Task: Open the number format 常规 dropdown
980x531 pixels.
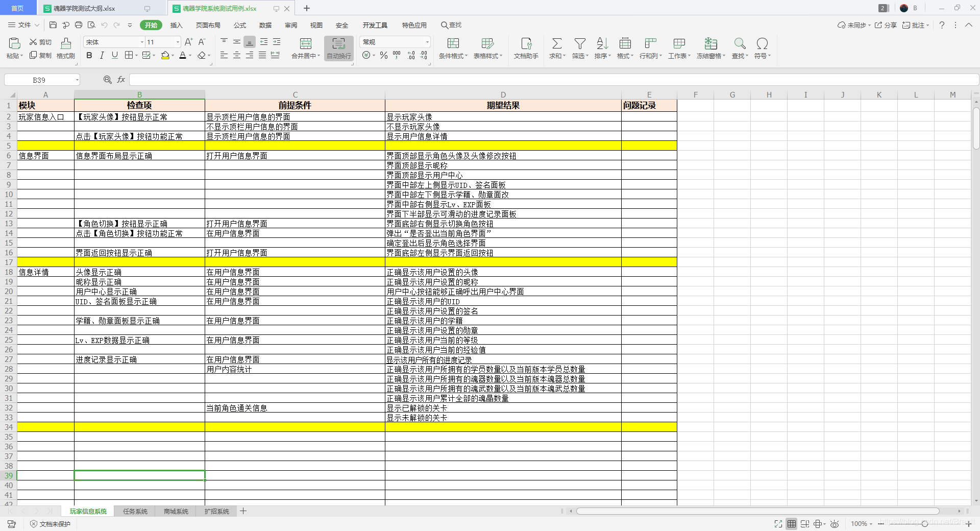Action: pos(427,42)
